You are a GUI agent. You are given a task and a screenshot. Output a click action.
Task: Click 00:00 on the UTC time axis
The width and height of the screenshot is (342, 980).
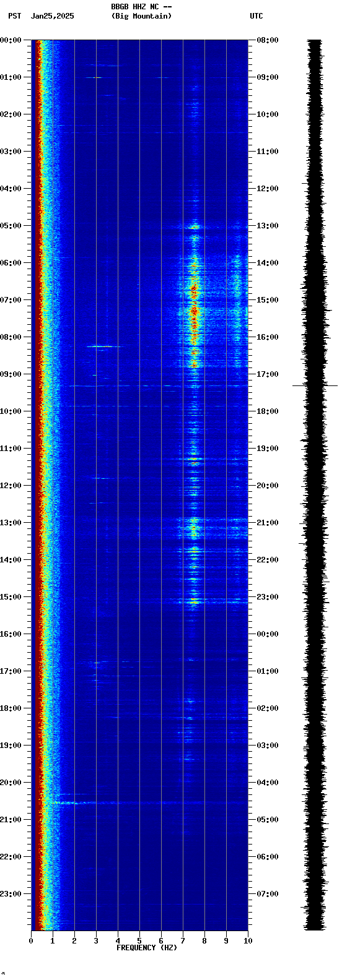pyautogui.click(x=268, y=634)
